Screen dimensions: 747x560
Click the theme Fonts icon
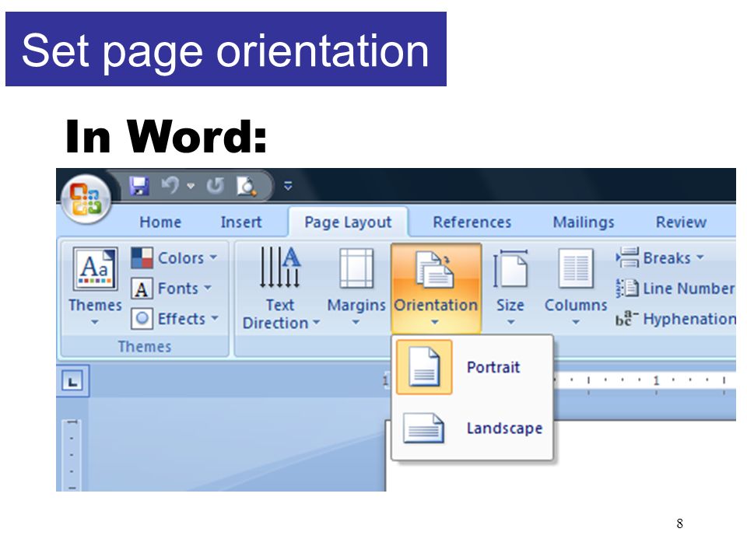pos(142,289)
